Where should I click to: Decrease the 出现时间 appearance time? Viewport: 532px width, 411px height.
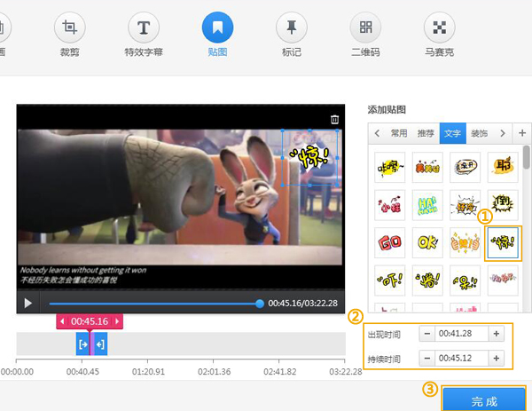427,334
